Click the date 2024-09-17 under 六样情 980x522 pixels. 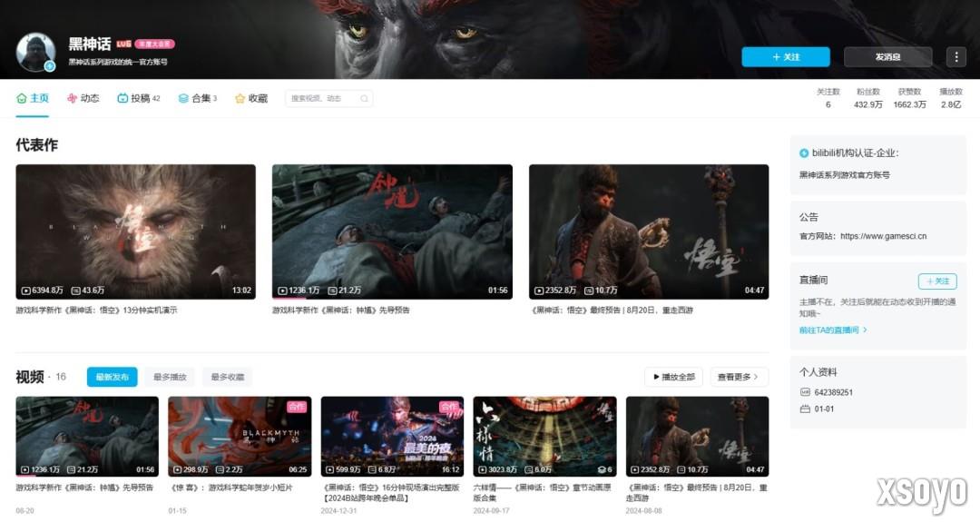(x=491, y=511)
